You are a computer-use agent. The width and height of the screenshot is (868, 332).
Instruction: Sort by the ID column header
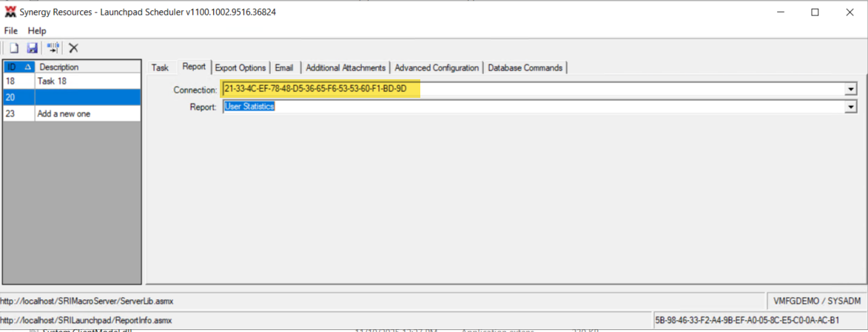pyautogui.click(x=18, y=67)
